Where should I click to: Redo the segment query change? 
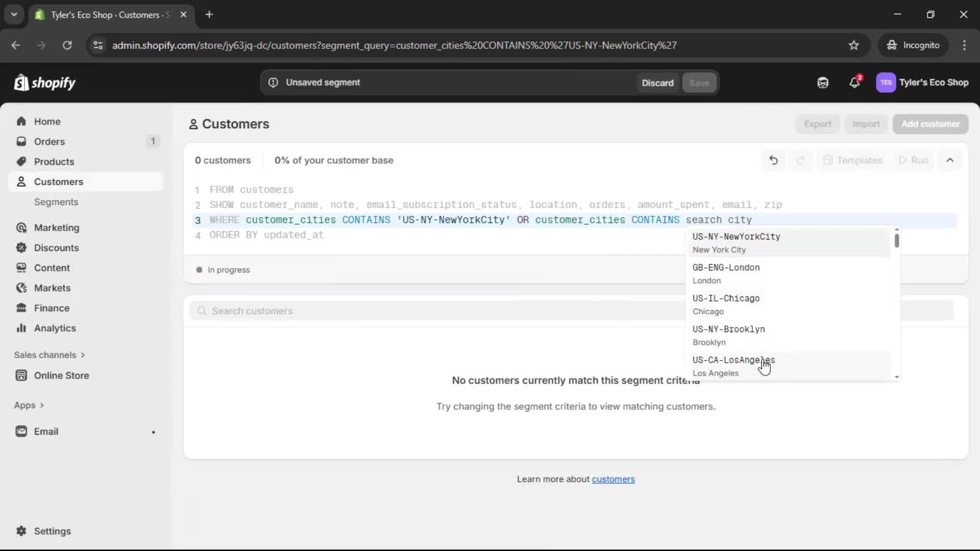coord(800,160)
